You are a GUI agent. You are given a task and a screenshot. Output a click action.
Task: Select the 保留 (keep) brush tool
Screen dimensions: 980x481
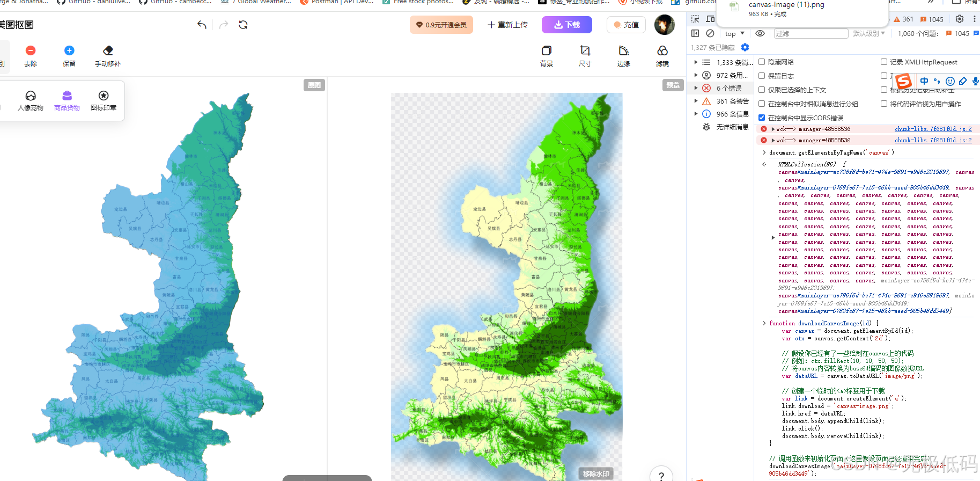click(69, 56)
